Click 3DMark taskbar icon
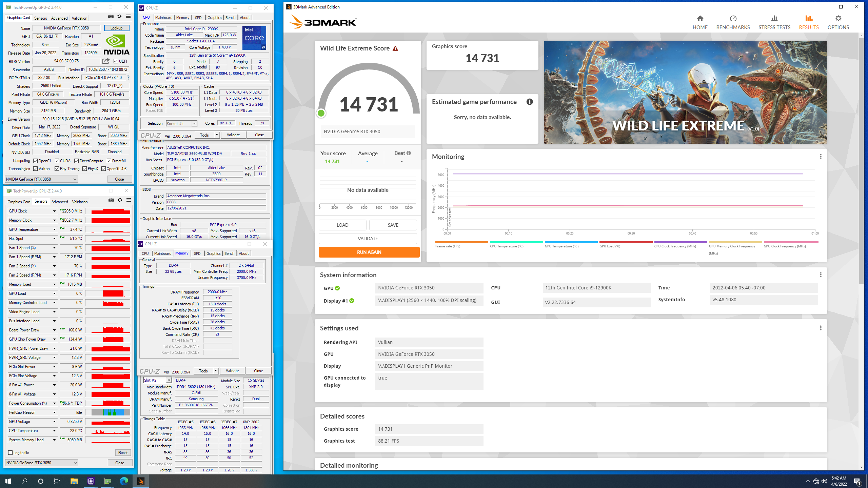The height and width of the screenshot is (488, 868). pos(140,481)
